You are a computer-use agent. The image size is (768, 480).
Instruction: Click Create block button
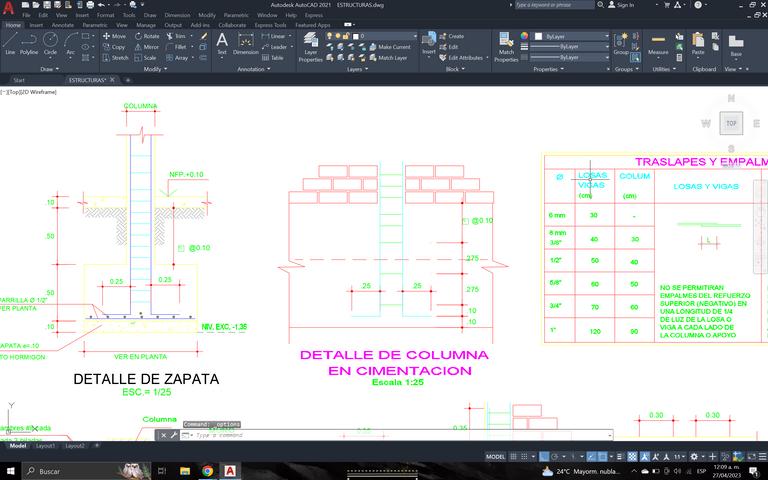click(452, 36)
